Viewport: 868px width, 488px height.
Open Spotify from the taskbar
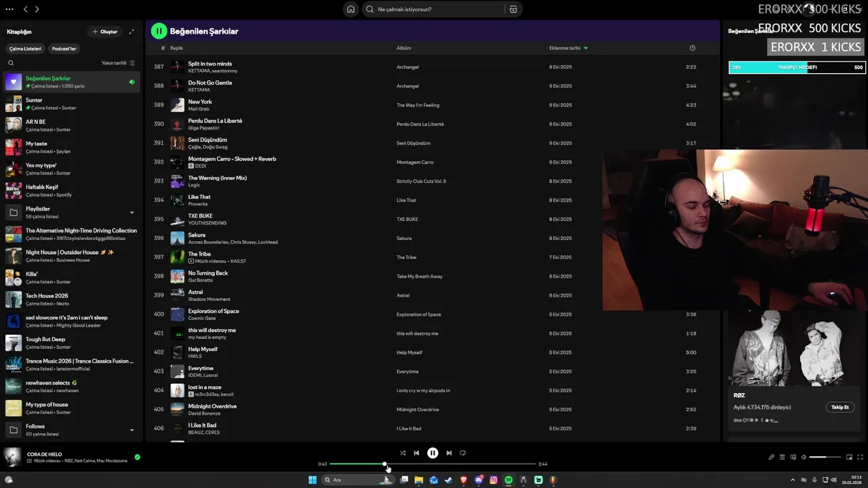point(508,480)
